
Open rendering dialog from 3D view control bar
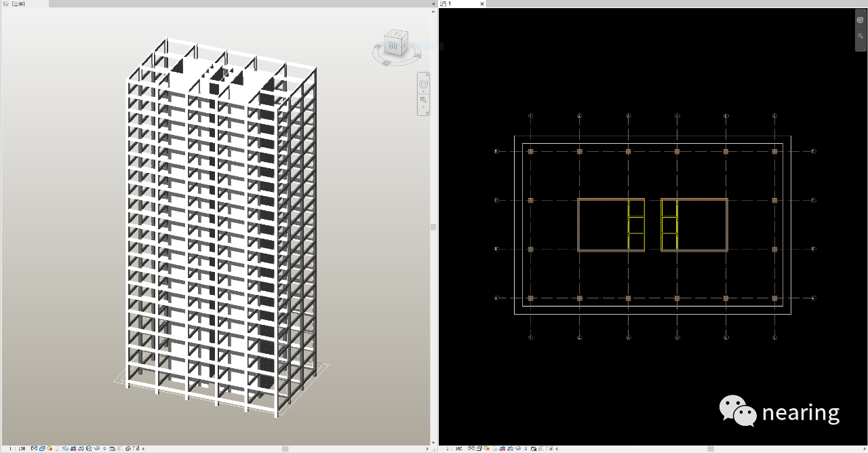[65, 448]
